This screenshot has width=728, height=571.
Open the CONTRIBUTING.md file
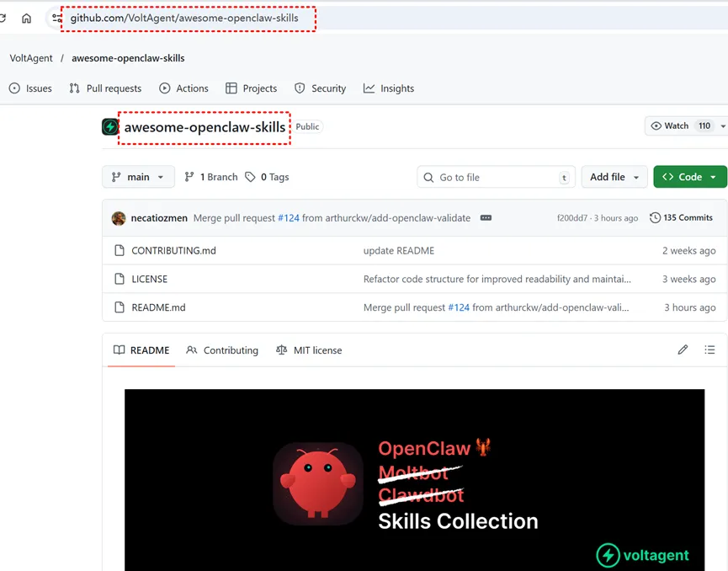(173, 250)
